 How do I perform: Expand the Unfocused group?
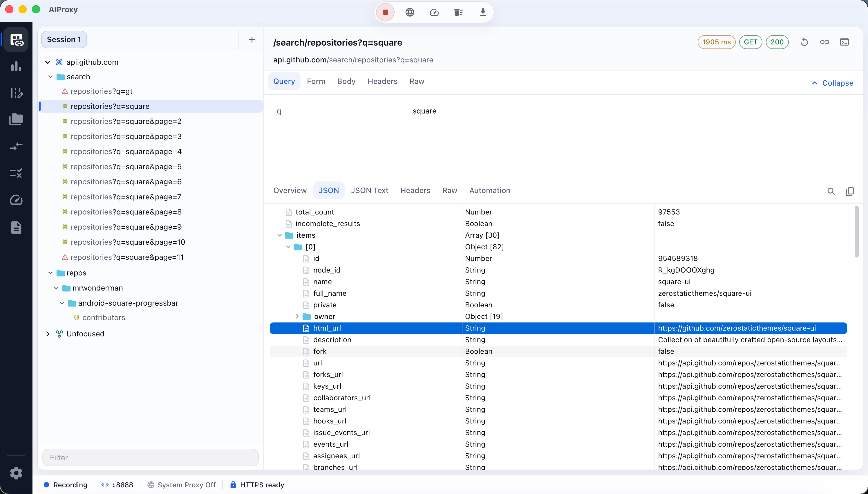pyautogui.click(x=48, y=334)
